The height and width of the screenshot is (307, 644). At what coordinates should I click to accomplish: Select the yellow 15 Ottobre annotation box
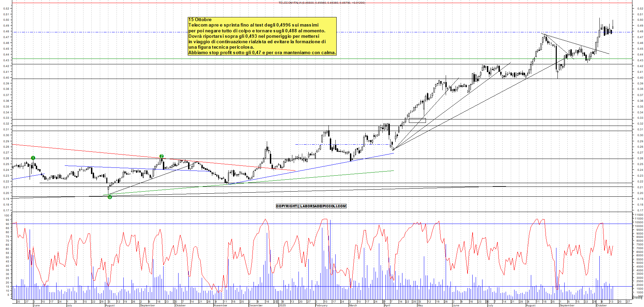click(x=262, y=36)
